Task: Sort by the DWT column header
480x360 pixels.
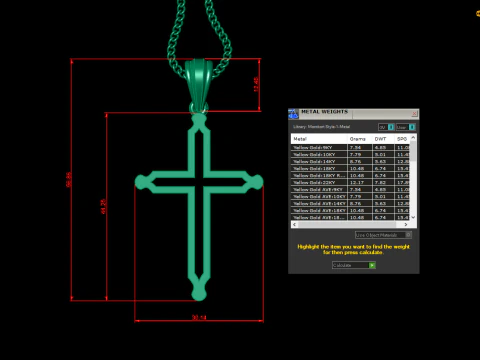Action: tap(383, 139)
